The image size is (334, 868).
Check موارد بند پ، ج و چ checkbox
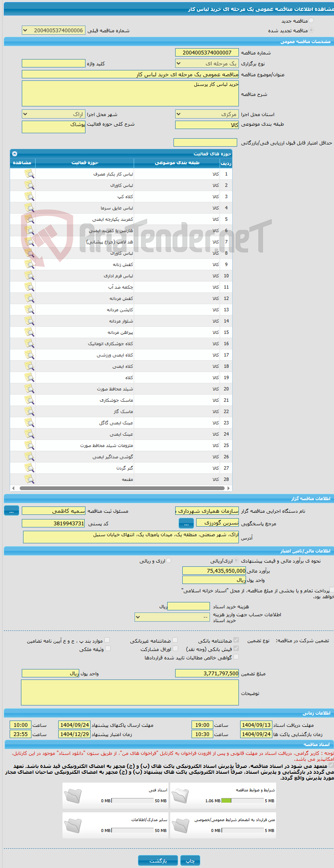[107, 640]
